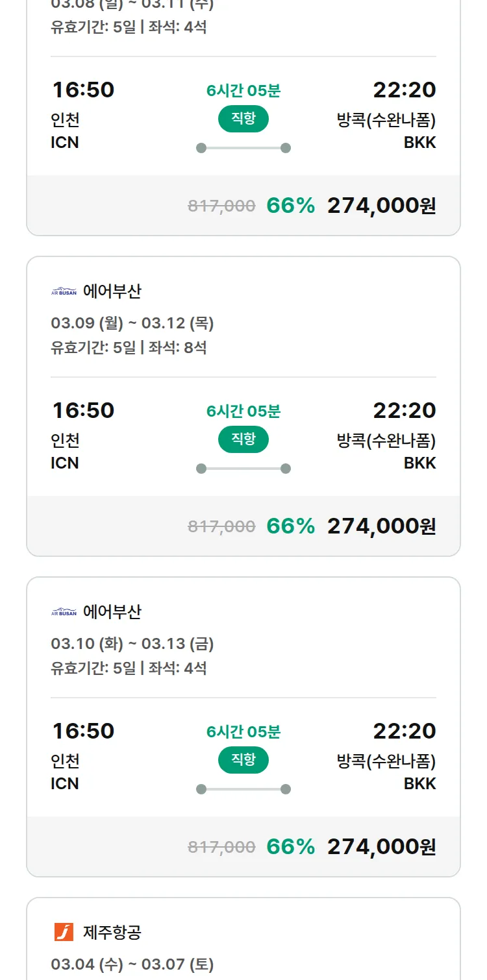Click the 03.09 (월) ~ 03.12 (목) date range
Screen dimensions: 487x980
tap(132, 323)
